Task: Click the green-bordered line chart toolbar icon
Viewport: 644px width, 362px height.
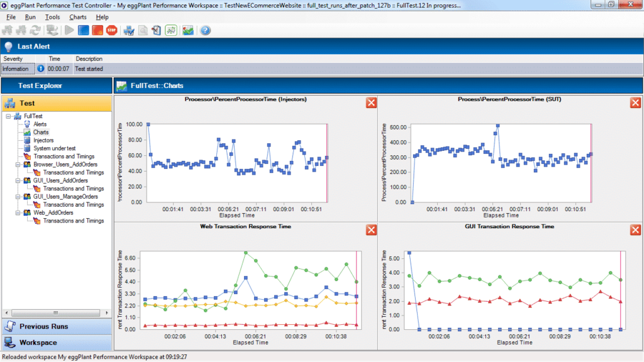Action: click(171, 30)
